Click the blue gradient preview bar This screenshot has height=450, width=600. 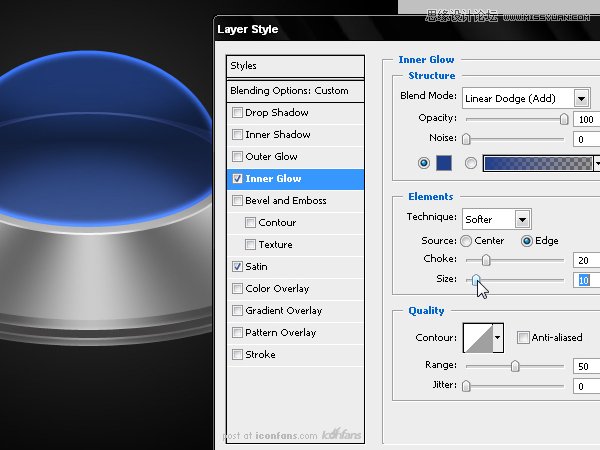(x=537, y=163)
